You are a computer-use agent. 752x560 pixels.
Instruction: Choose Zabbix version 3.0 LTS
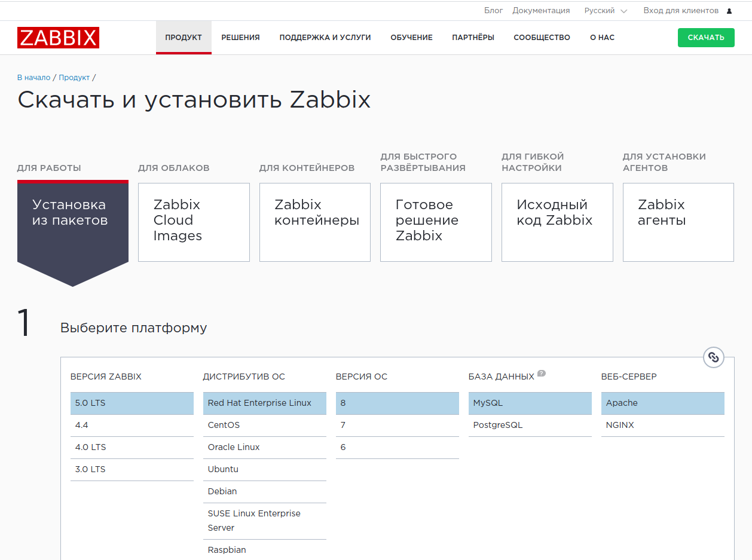coord(132,469)
